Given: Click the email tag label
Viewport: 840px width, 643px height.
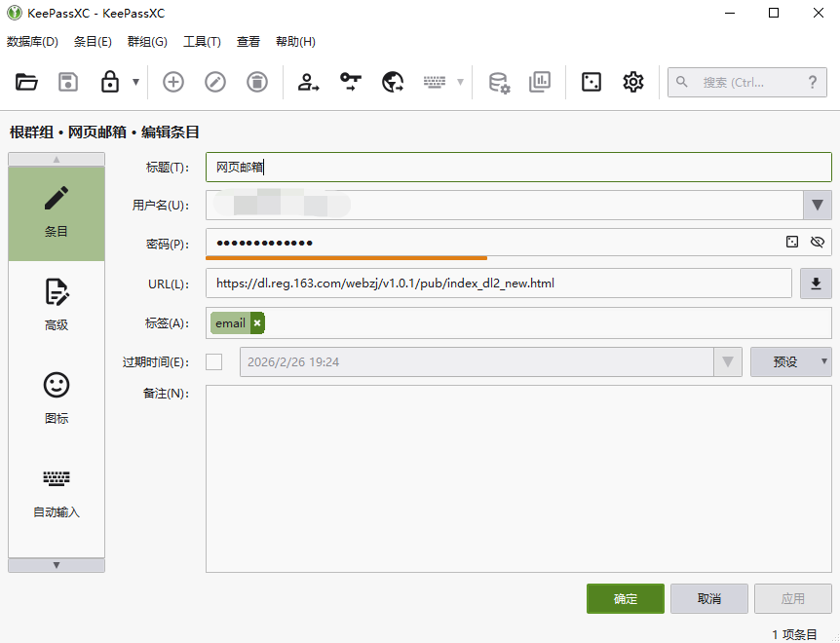Looking at the screenshot, I should coord(230,322).
